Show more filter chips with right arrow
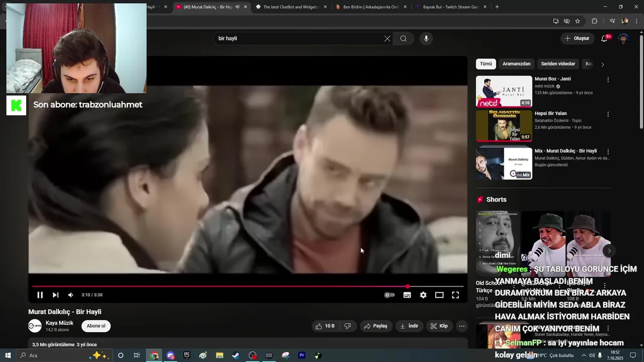The height and width of the screenshot is (362, 644). pyautogui.click(x=602, y=64)
